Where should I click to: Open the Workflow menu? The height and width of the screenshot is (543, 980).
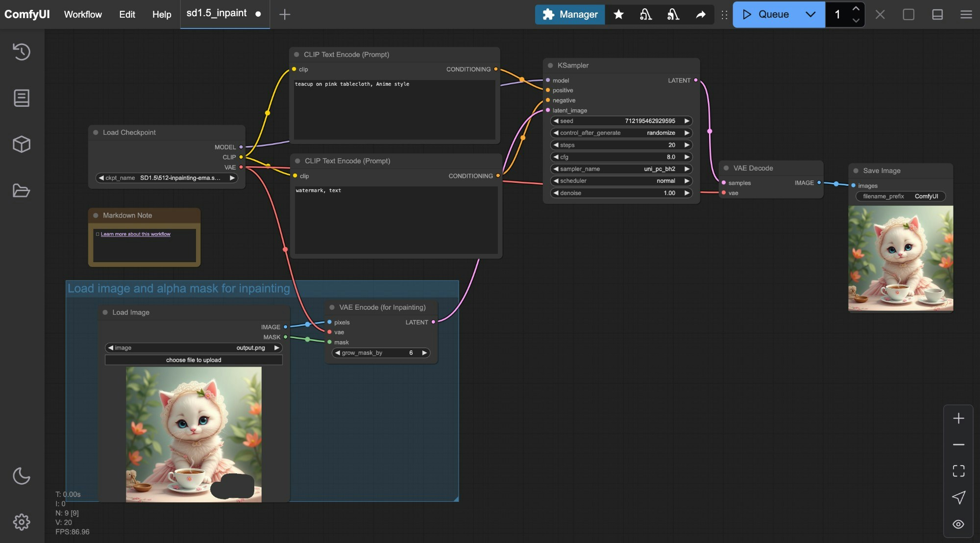[x=82, y=14]
